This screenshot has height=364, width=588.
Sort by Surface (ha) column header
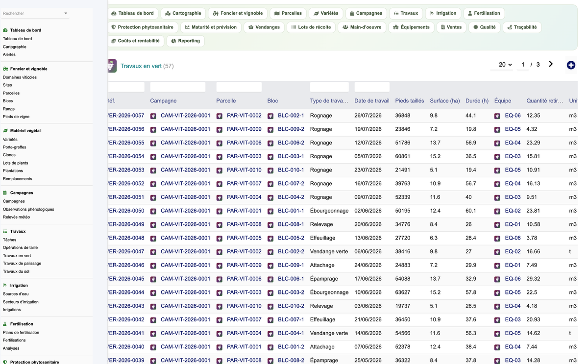(445, 101)
